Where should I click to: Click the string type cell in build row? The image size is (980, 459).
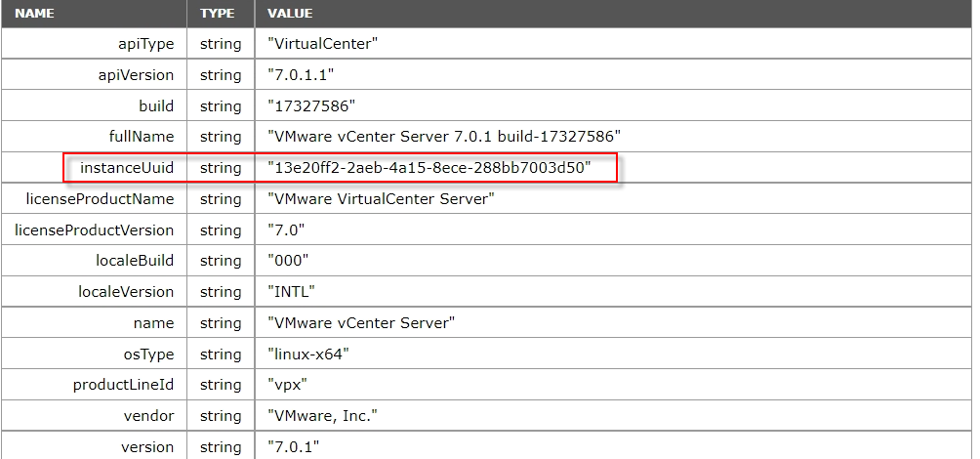coord(221,105)
